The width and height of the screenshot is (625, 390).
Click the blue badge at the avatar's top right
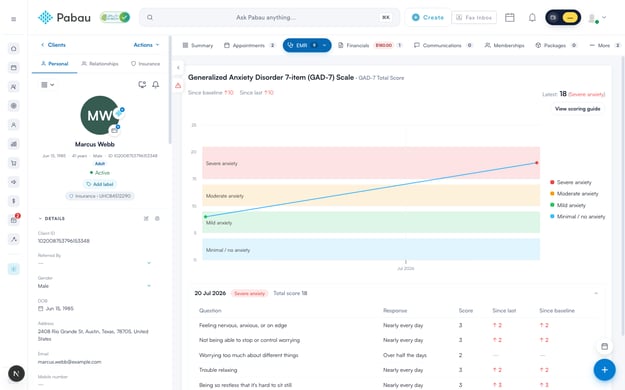[119, 112]
